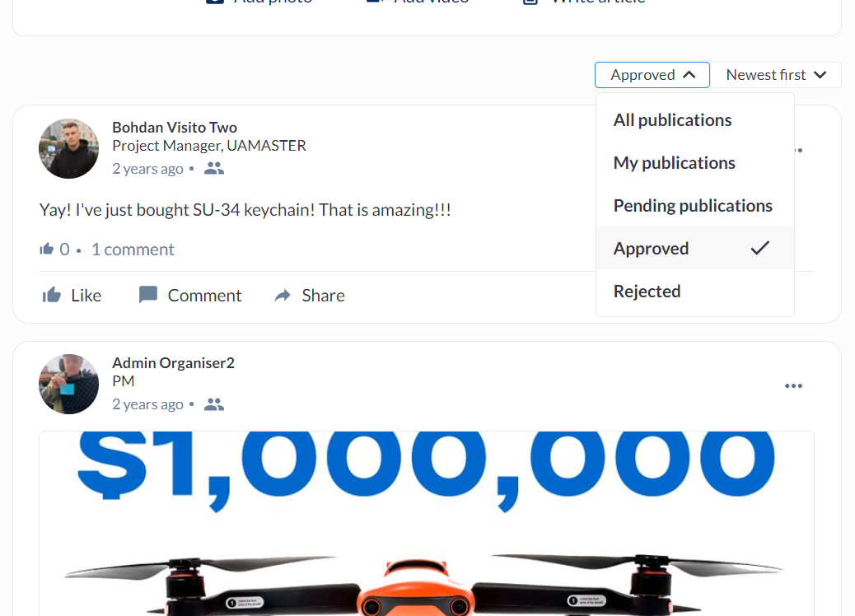Open the Newest first sort dropdown
The width and height of the screenshot is (855, 616).
pyautogui.click(x=775, y=75)
